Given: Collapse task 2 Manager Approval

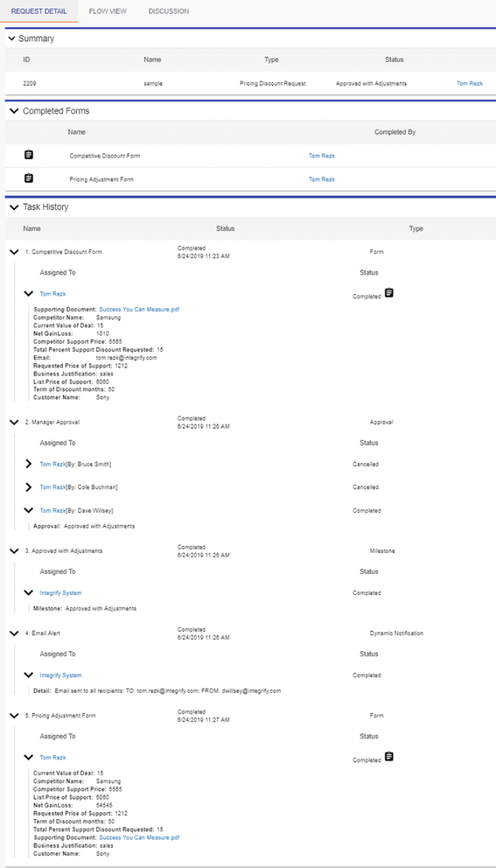Looking at the screenshot, I should [x=13, y=422].
